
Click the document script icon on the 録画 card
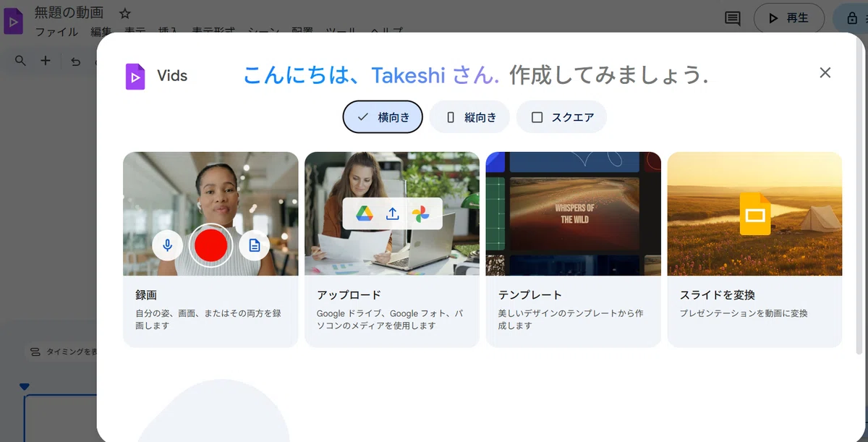[255, 245]
